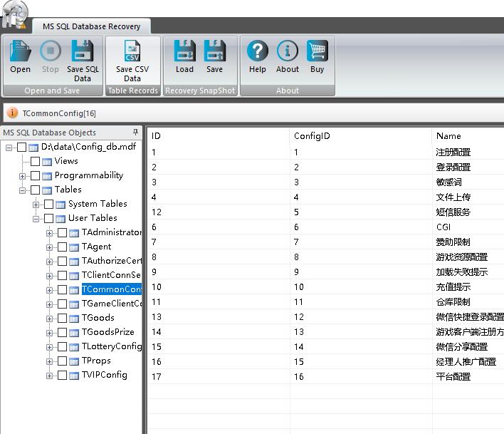Click the Programmability node icon
Image resolution: width=504 pixels, height=434 pixels.
(x=47, y=176)
